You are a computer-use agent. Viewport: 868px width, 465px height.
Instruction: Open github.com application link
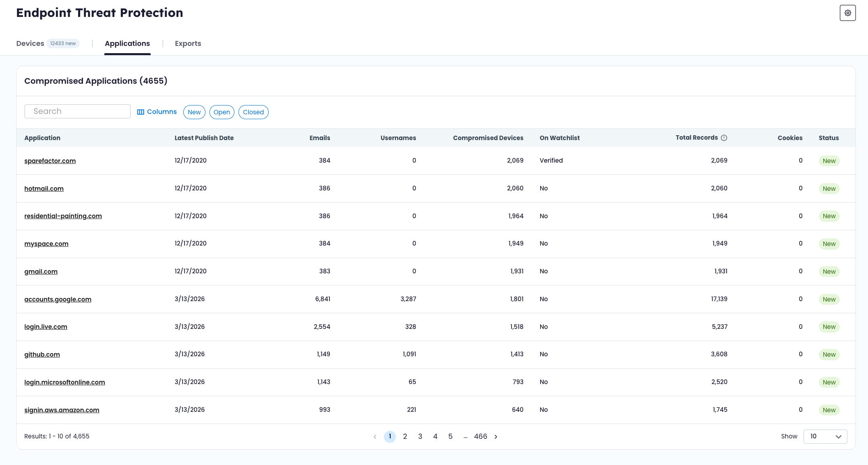(x=42, y=355)
